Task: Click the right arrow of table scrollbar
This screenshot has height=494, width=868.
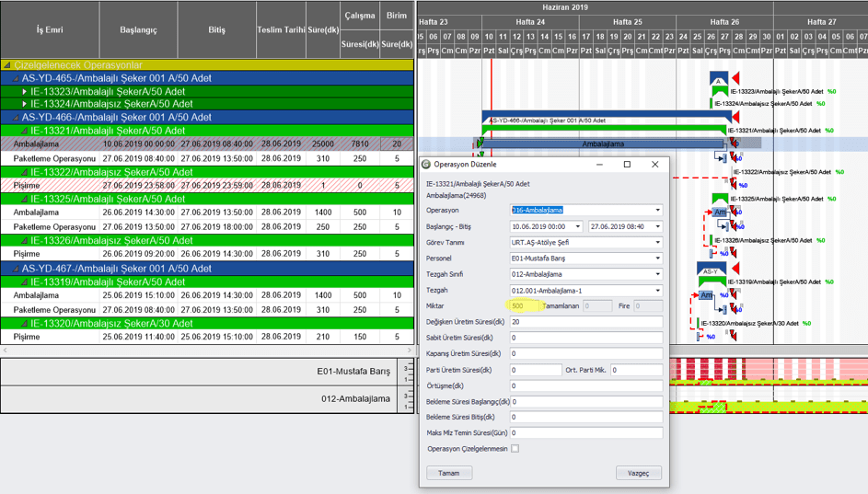Action: tap(410, 350)
